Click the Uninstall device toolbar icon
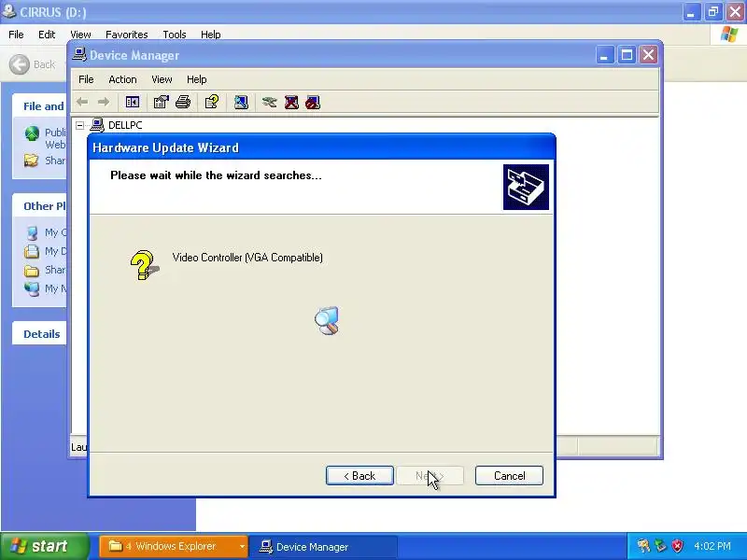747x560 pixels. tap(291, 102)
